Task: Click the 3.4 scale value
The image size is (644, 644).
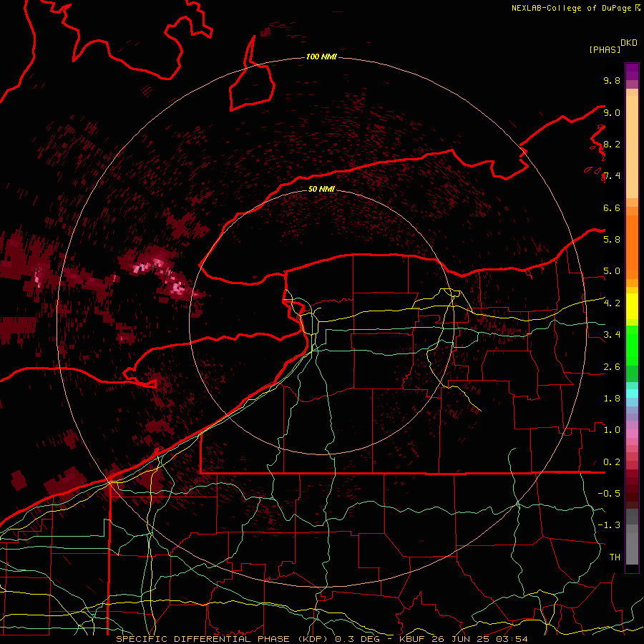Action: (612, 335)
